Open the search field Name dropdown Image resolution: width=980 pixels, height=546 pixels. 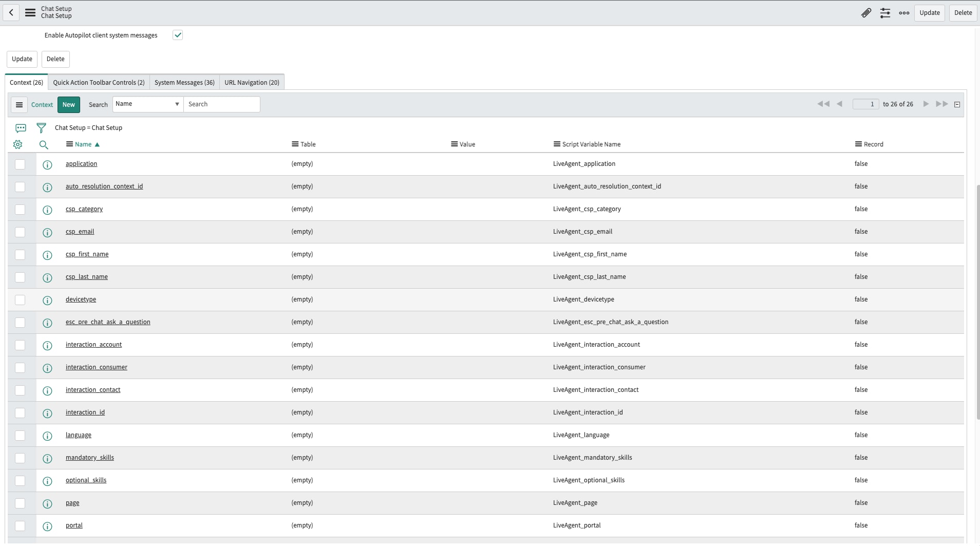(x=148, y=104)
